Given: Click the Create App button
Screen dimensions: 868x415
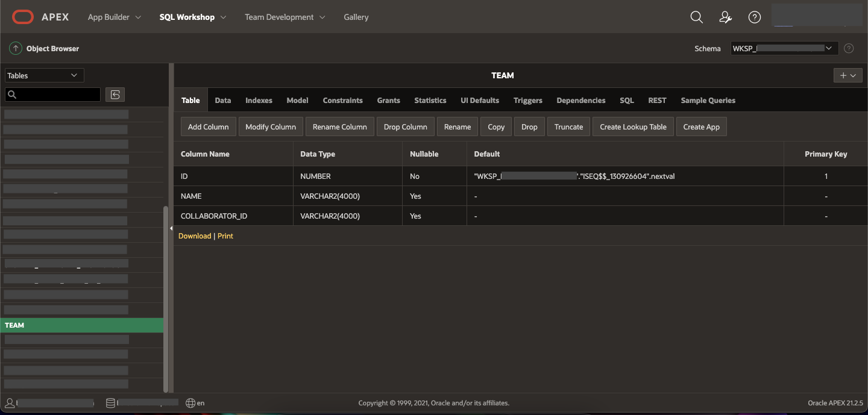Looking at the screenshot, I should click(x=702, y=126).
